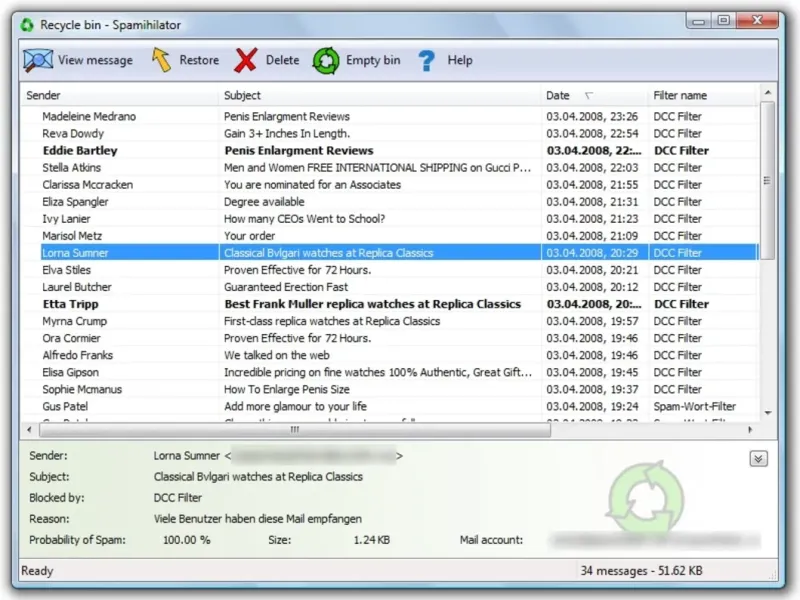Click the date 03.04.2008, 23:26 cell
Image resolution: width=800 pixels, height=600 pixels.
592,116
